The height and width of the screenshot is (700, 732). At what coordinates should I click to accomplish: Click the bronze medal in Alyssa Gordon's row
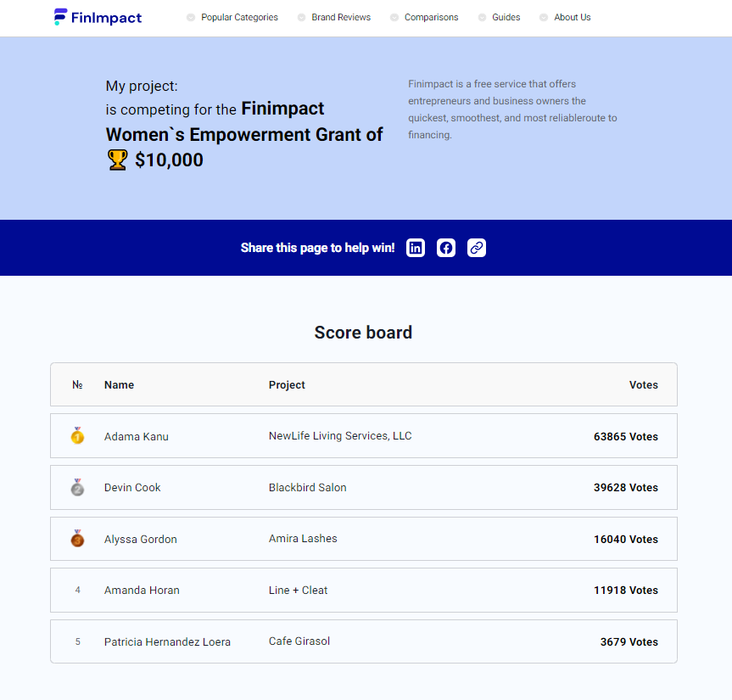pos(77,538)
